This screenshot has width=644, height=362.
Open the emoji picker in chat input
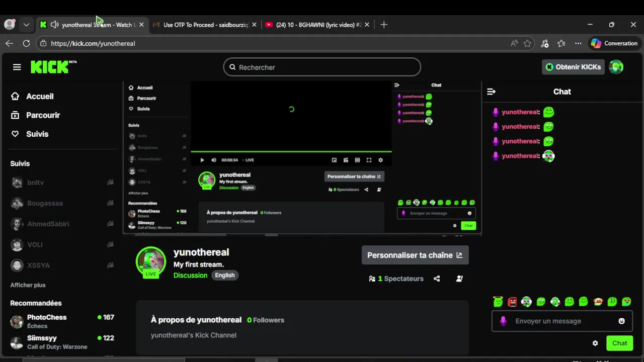[x=622, y=321]
